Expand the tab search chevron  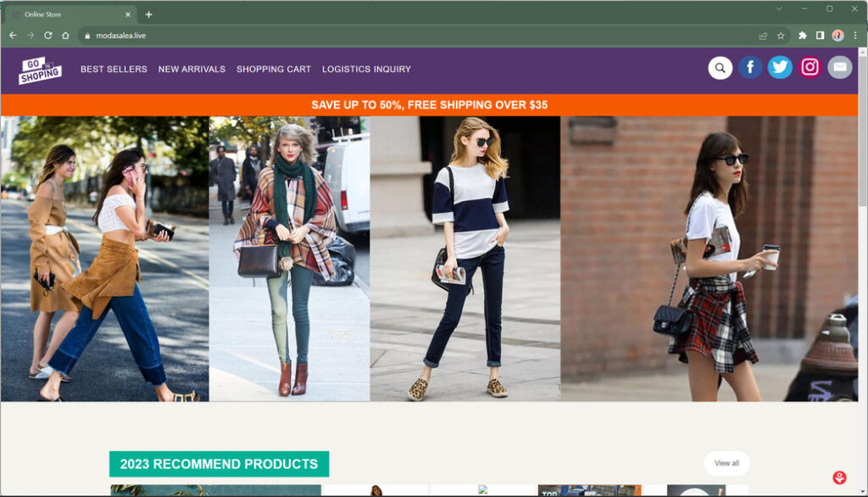[779, 8]
